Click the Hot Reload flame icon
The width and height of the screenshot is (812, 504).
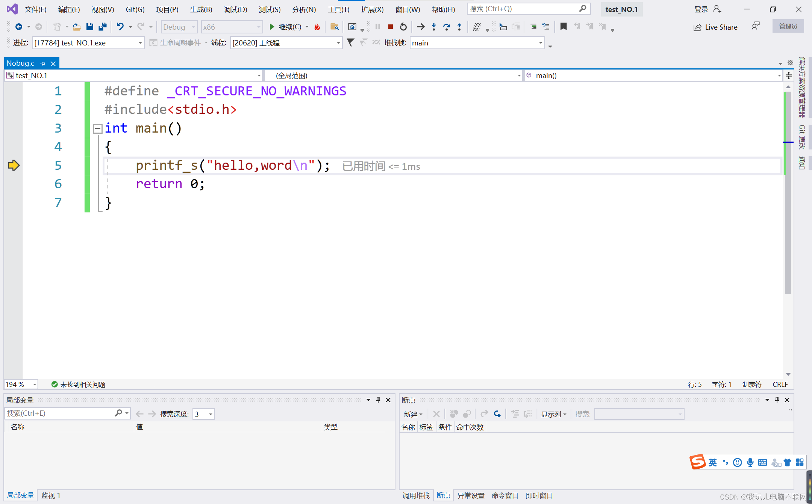317,27
